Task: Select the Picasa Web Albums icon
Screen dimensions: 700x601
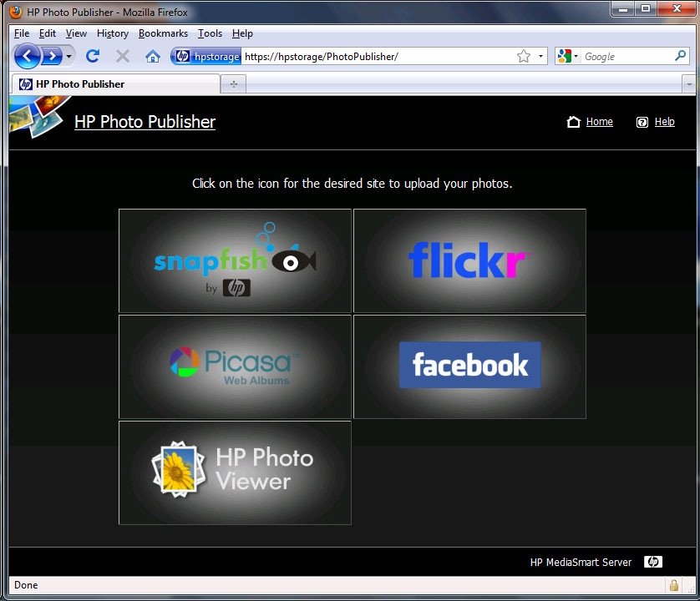Action: point(235,366)
